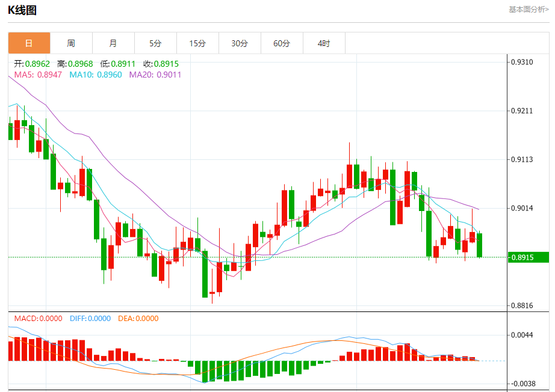Open the 15分 timeframe tab
Image resolution: width=555 pixels, height=392 pixels.
tap(197, 43)
